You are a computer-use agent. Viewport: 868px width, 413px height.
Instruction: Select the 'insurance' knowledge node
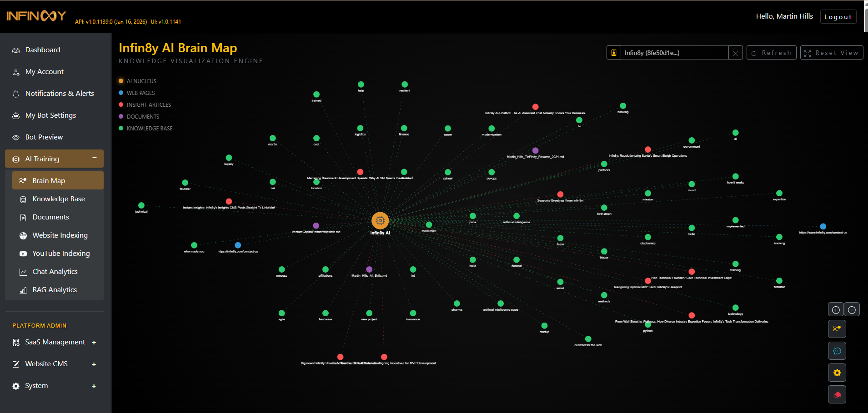coord(413,313)
